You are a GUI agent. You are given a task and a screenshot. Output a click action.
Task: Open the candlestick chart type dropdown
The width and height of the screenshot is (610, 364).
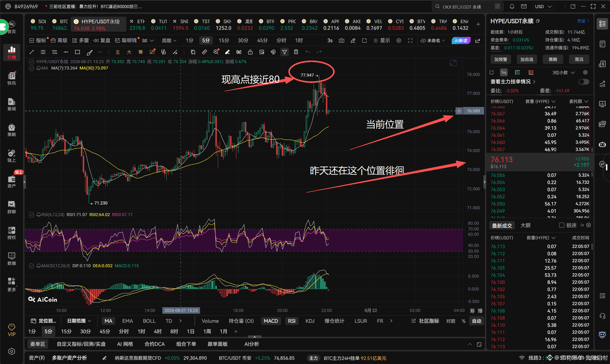tap(148, 41)
